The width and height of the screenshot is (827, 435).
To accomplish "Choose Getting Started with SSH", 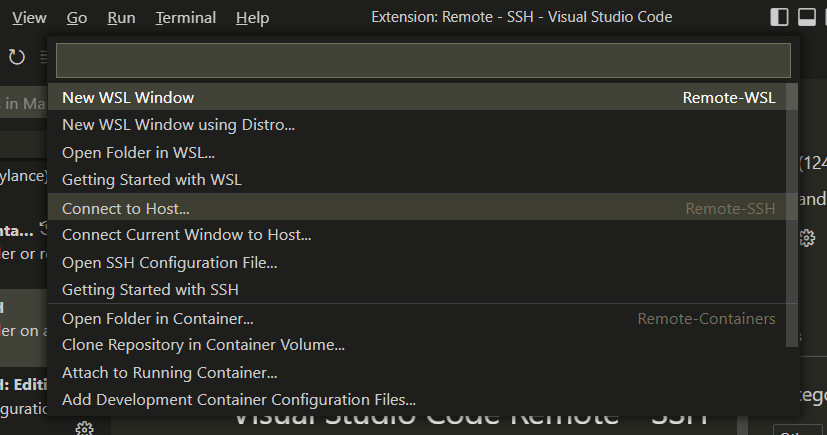I will pos(423,289).
